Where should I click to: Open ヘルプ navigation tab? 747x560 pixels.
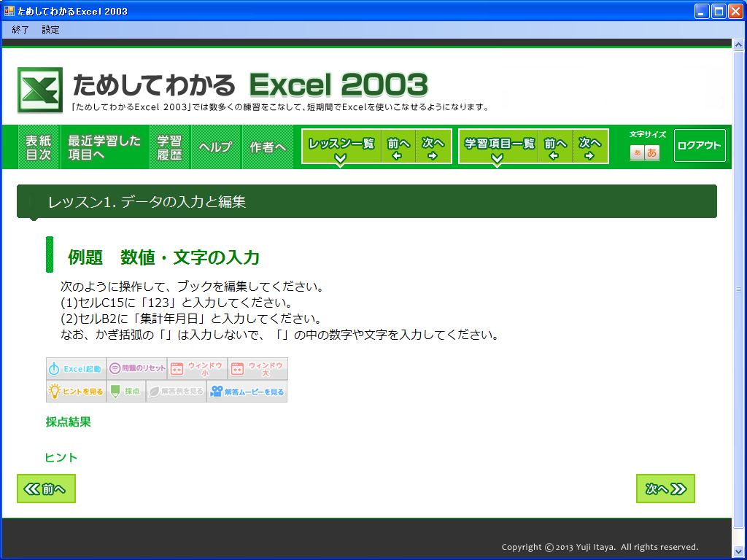click(216, 147)
